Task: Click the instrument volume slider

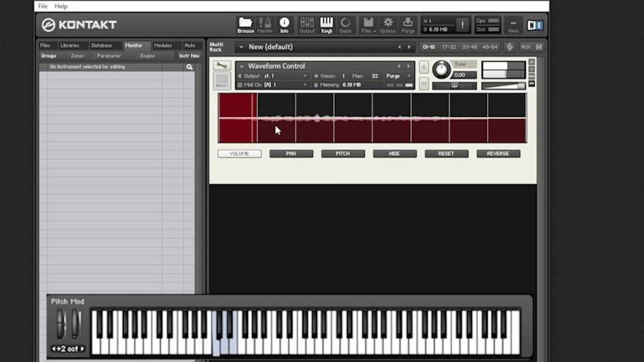Action: click(504, 86)
